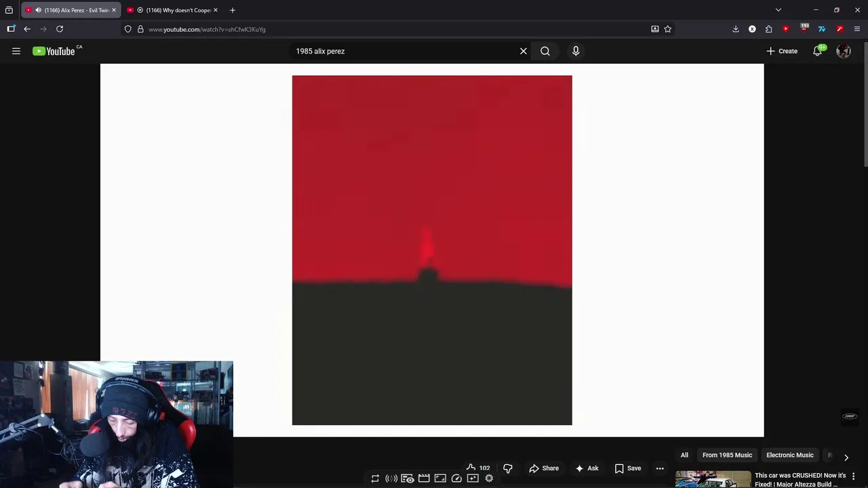Open a new browser tab

coord(233,10)
